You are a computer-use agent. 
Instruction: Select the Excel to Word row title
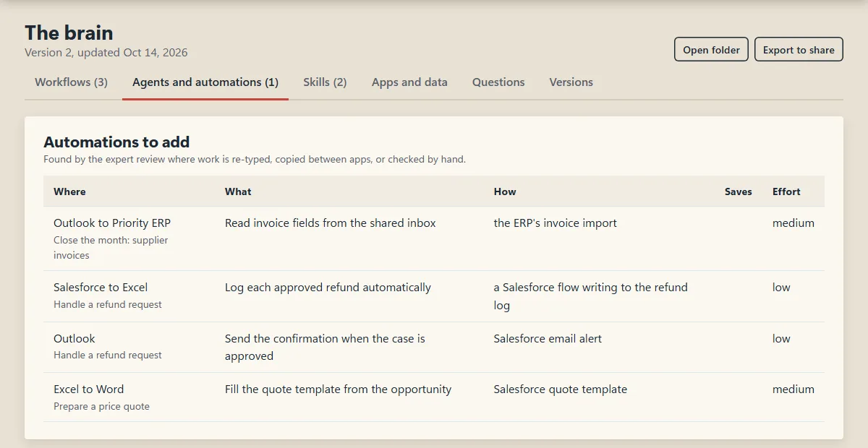tap(88, 389)
